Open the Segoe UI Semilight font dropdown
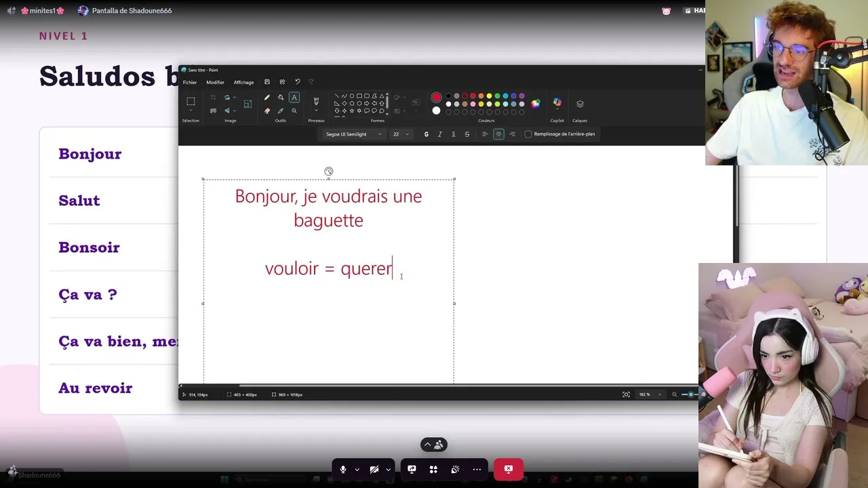This screenshot has width=868, height=488. (353, 134)
